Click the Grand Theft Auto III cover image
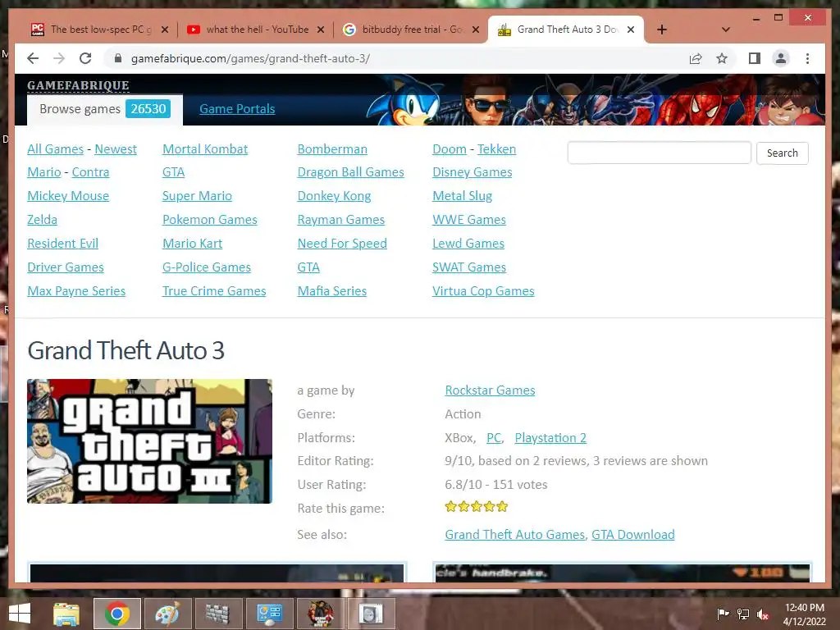This screenshot has height=630, width=840. point(149,441)
